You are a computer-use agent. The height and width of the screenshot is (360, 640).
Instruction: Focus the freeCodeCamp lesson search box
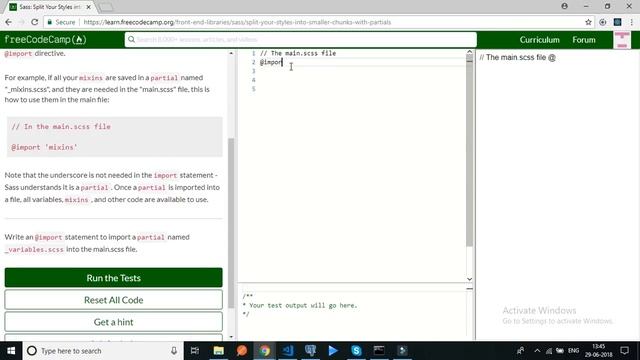point(301,40)
